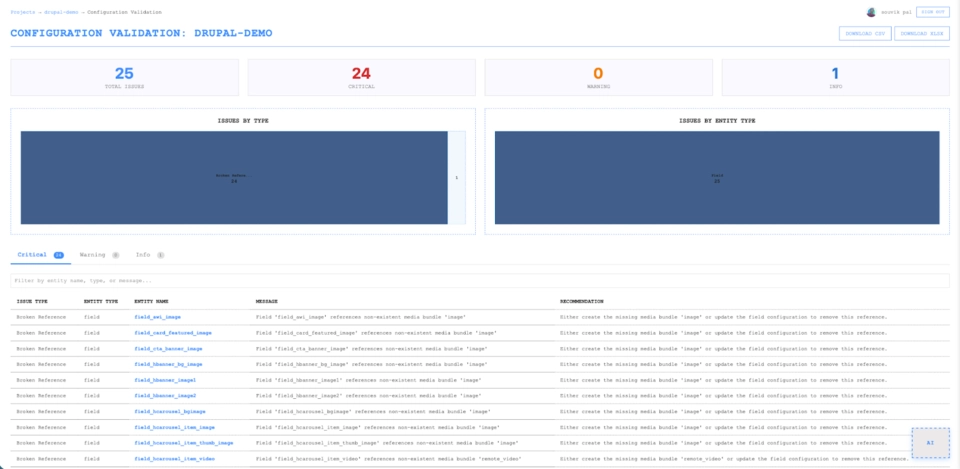Click the message for field_awi_image row
960x469 pixels.
coord(361,317)
